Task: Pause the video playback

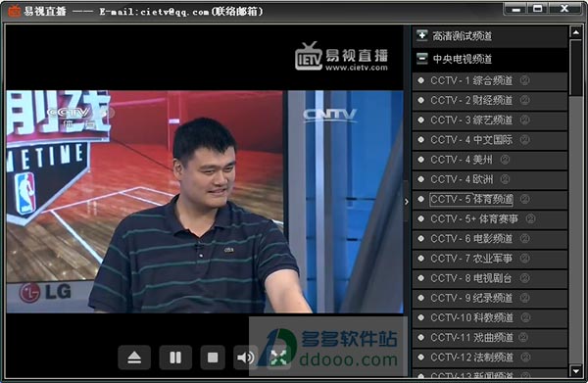Action: (175, 358)
